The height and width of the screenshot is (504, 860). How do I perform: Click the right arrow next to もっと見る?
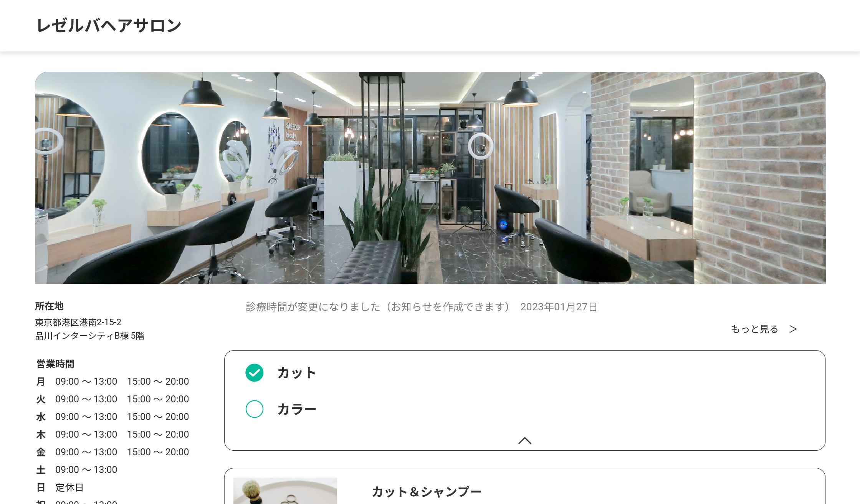[x=793, y=329]
